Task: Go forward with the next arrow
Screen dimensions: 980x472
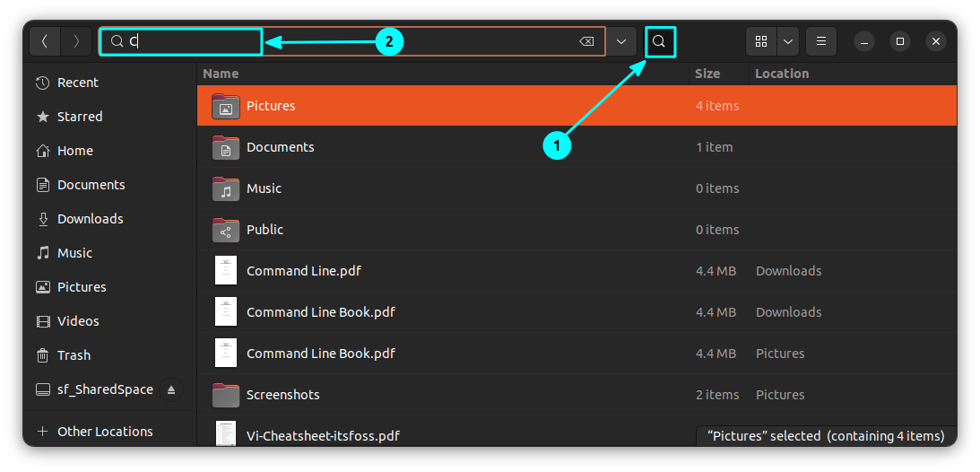Action: point(76,41)
